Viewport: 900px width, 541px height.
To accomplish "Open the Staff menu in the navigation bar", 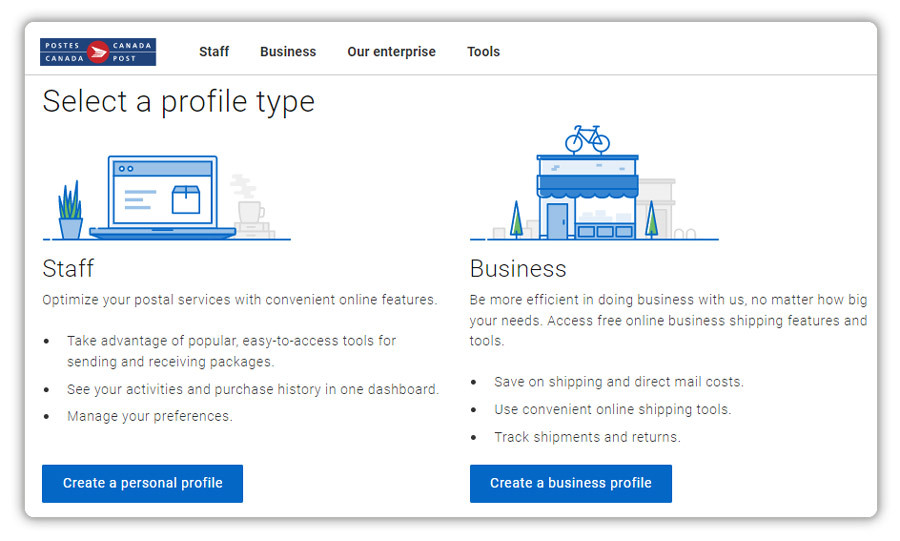I will point(214,52).
